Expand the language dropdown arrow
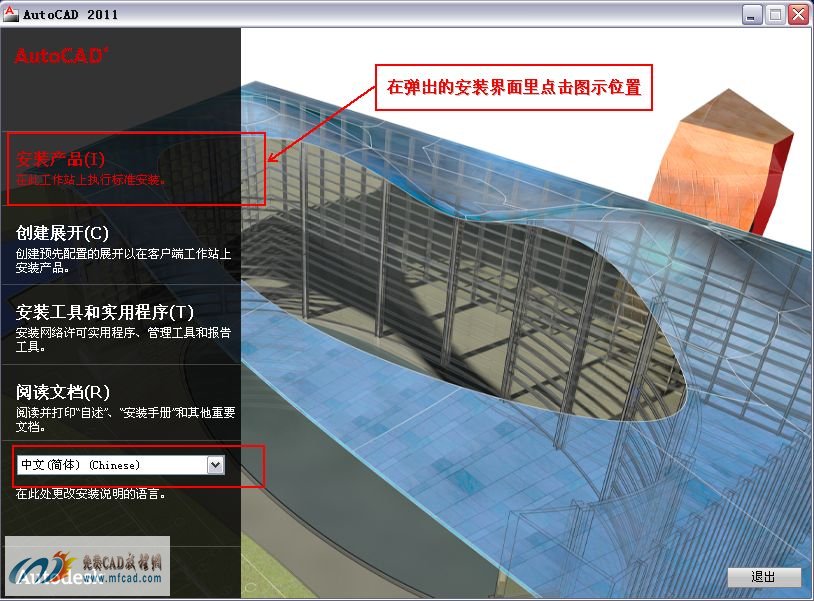Screen dimensions: 814x601 [215, 465]
